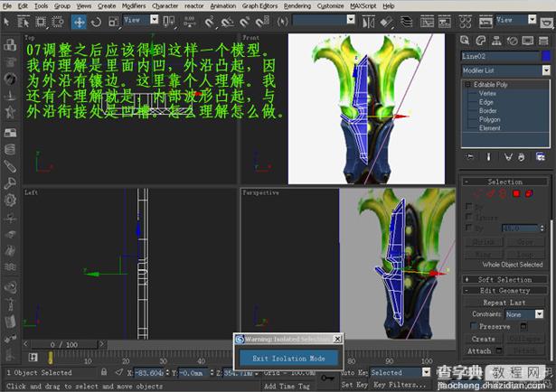Toggle the Select and Manipulate tool

click(x=190, y=22)
